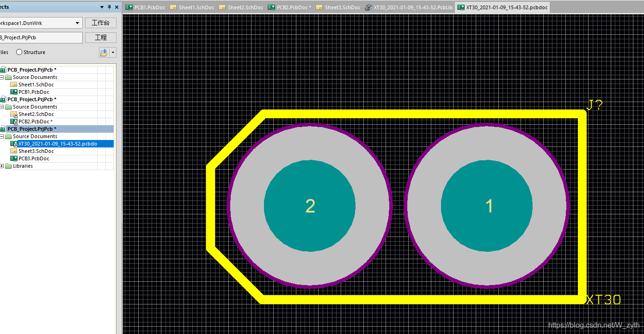Expand the Libraries folder
This screenshot has height=334, width=644.
tap(2, 166)
